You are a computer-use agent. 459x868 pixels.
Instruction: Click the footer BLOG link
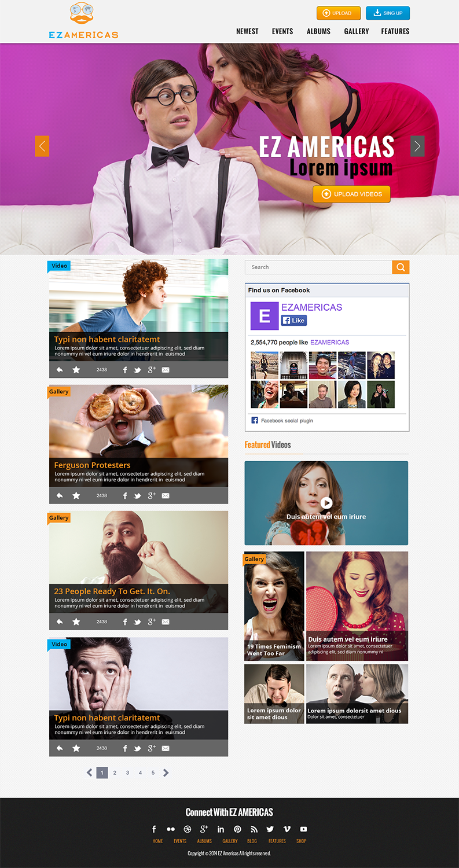point(252,841)
